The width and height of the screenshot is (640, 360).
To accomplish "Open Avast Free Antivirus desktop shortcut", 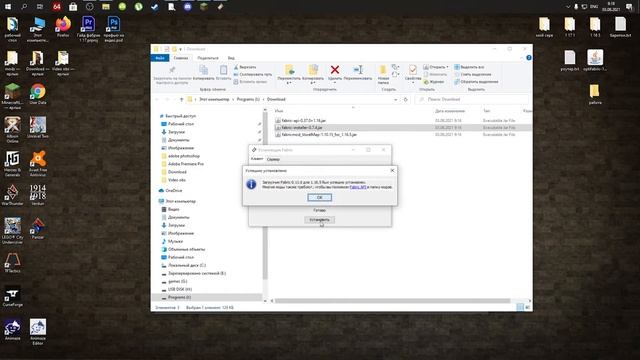I will click(x=38, y=164).
